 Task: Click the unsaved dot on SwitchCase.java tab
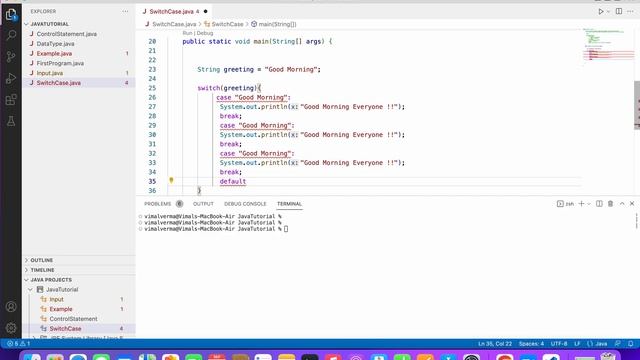click(205, 11)
